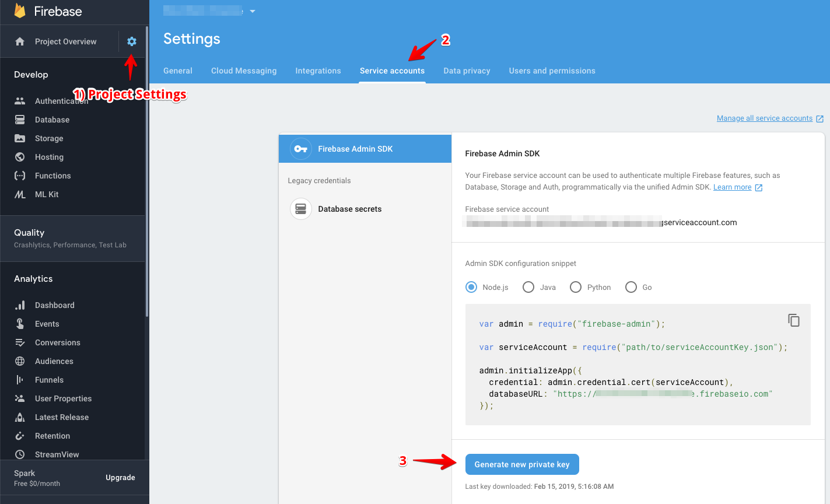The height and width of the screenshot is (504, 830).
Task: Click the StreamView clock icon
Action: pyautogui.click(x=20, y=454)
